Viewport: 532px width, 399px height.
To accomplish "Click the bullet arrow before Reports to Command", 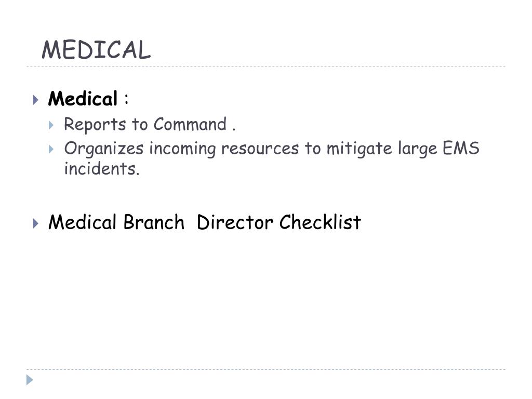I will [51, 125].
